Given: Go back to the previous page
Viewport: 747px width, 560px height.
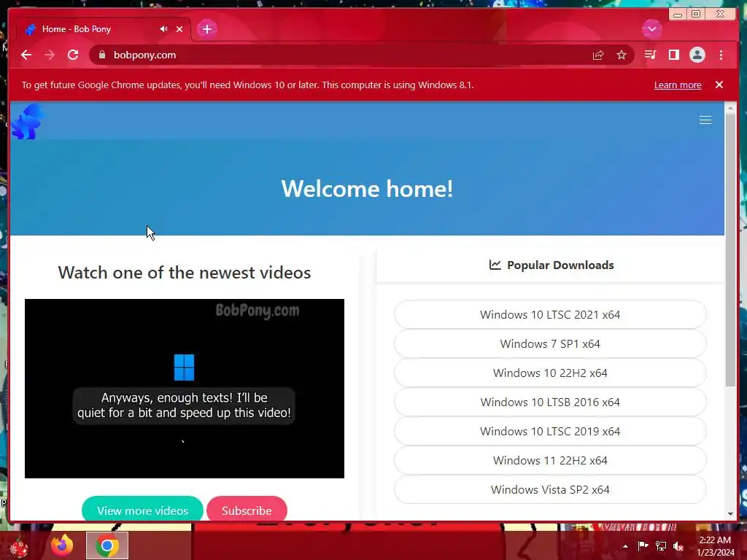Looking at the screenshot, I should (26, 55).
